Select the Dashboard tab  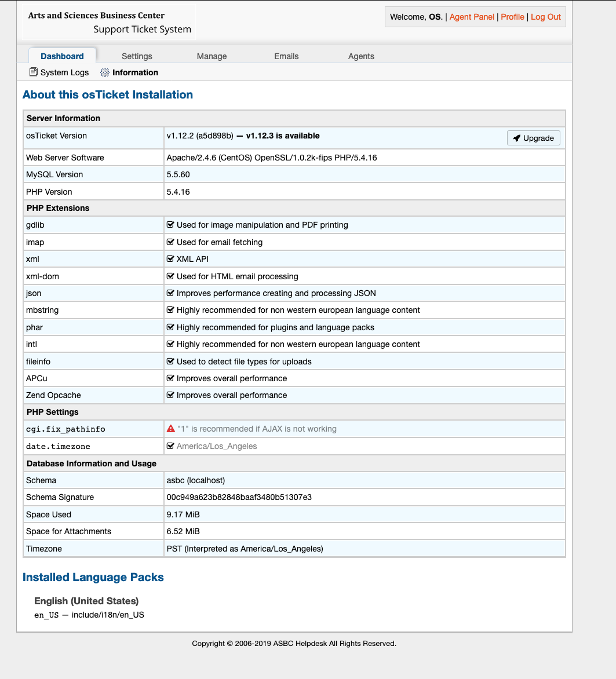62,56
